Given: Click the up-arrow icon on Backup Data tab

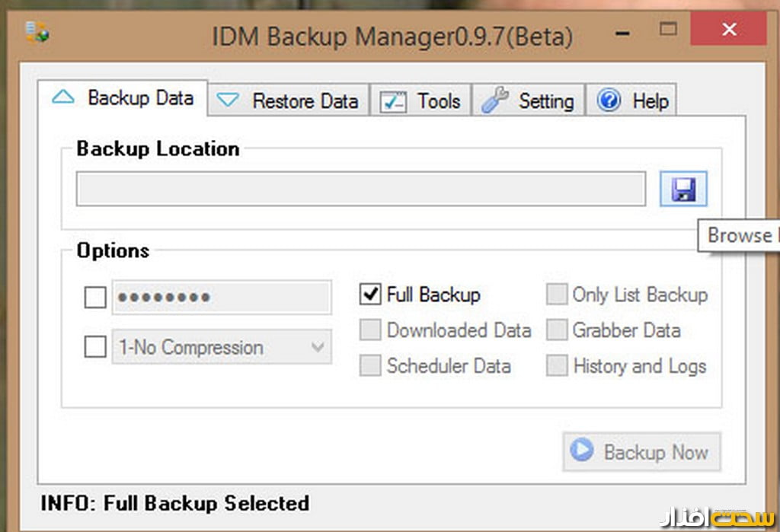Looking at the screenshot, I should (x=62, y=97).
